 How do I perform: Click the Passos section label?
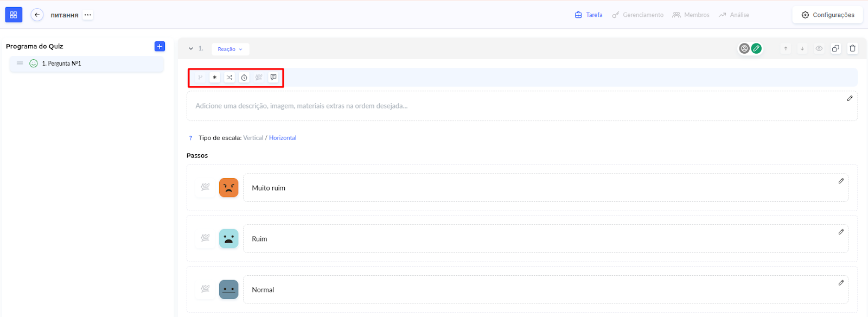coord(197,155)
